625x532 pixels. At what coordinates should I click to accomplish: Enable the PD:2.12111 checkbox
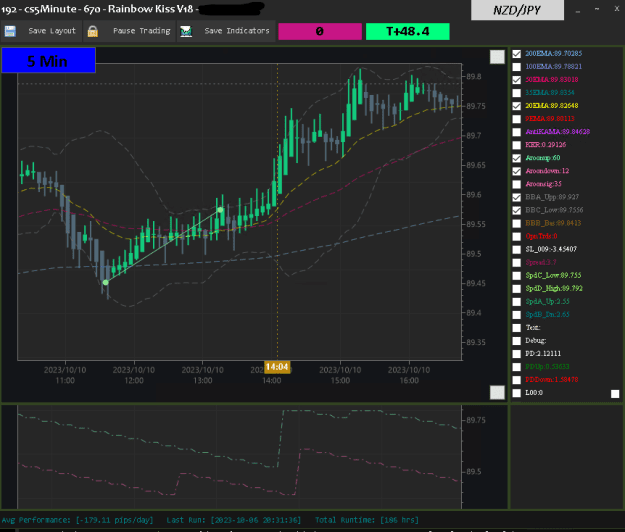517,354
